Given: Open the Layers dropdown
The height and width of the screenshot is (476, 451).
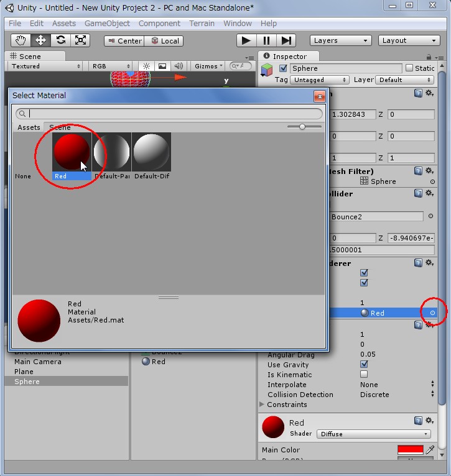Looking at the screenshot, I should [341, 40].
